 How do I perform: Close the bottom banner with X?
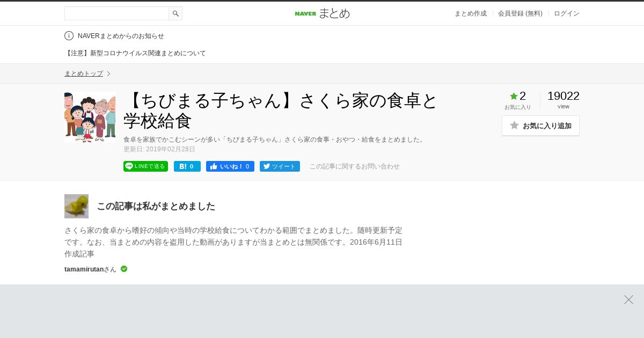628,300
